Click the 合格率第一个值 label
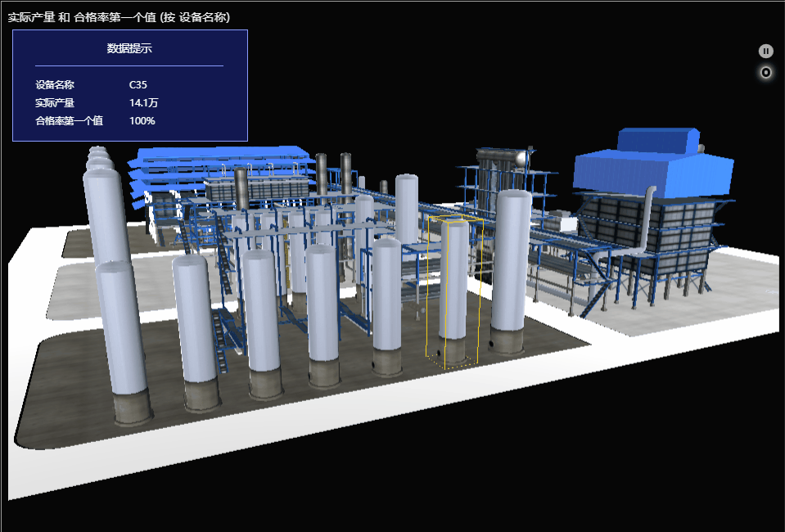This screenshot has width=785, height=532. coord(69,120)
